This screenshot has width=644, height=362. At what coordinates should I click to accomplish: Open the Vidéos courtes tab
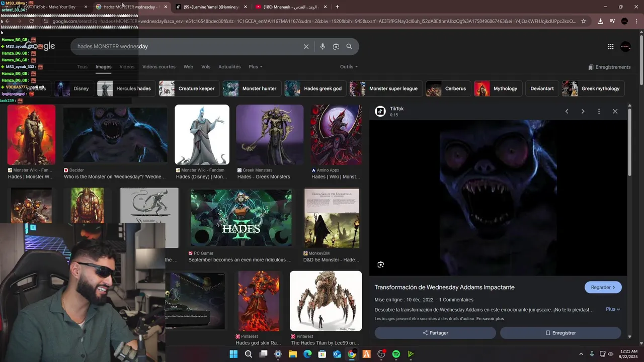pyautogui.click(x=159, y=67)
